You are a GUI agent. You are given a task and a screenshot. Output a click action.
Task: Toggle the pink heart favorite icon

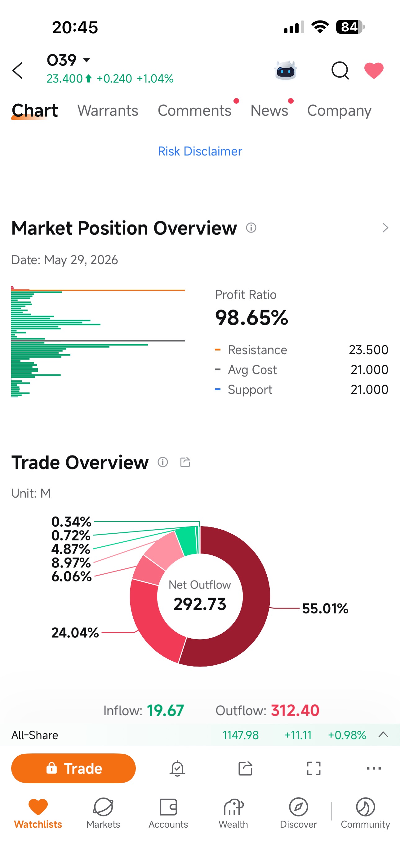(x=374, y=70)
